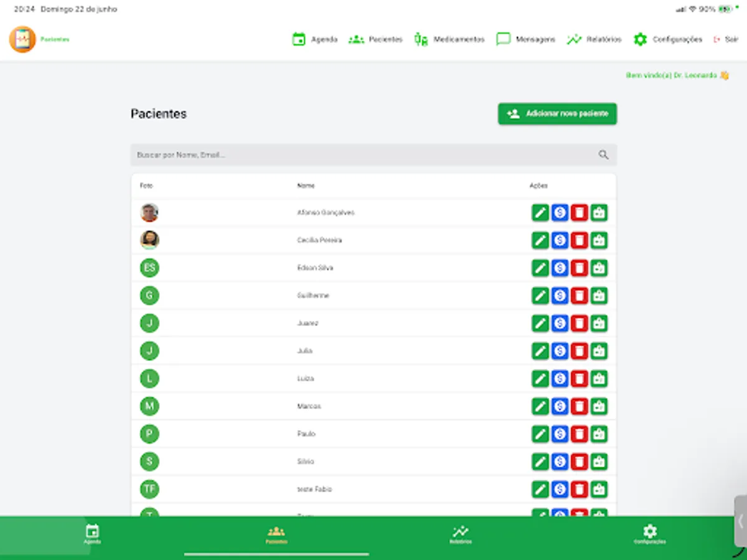Focus the Buscar por Nome, Email field
The height and width of the screenshot is (560, 747).
[374, 155]
